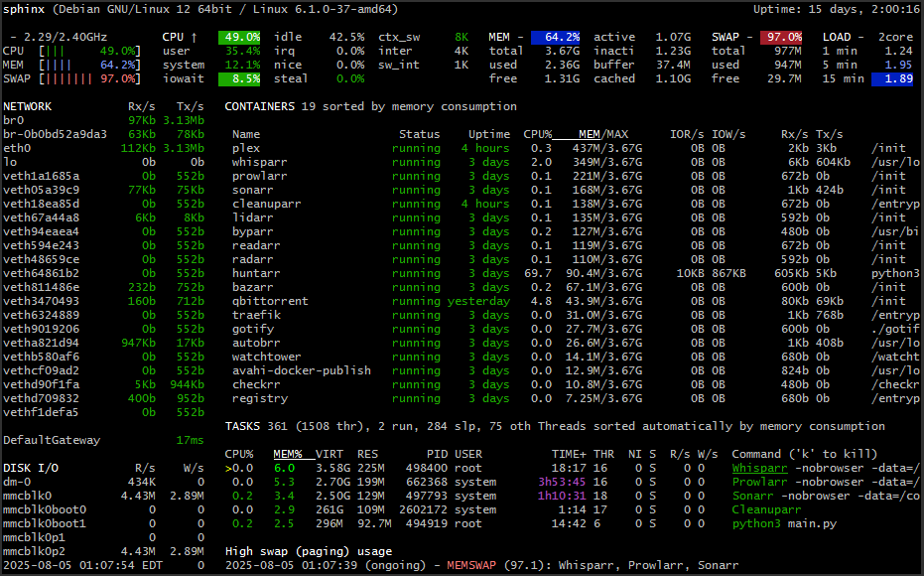Screen dimensions: 924x576
Task: Click huntarr's 69.7 CPU% value
Action: (538, 273)
